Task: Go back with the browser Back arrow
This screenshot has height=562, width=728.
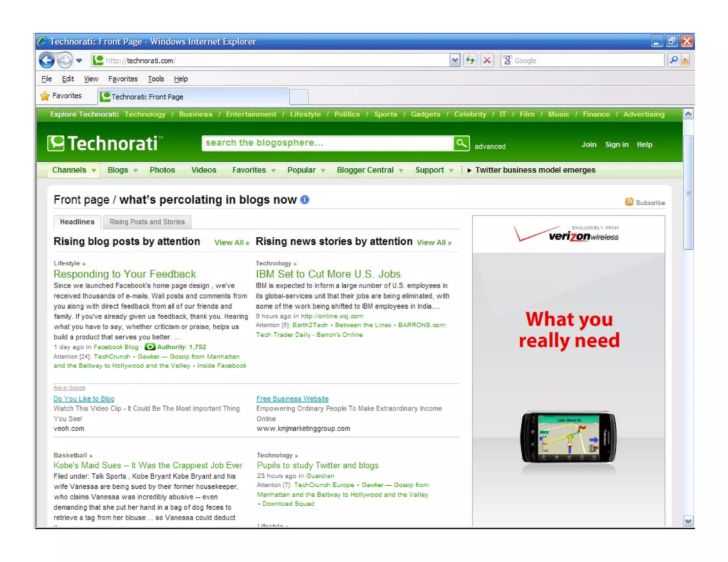Action: tap(47, 60)
